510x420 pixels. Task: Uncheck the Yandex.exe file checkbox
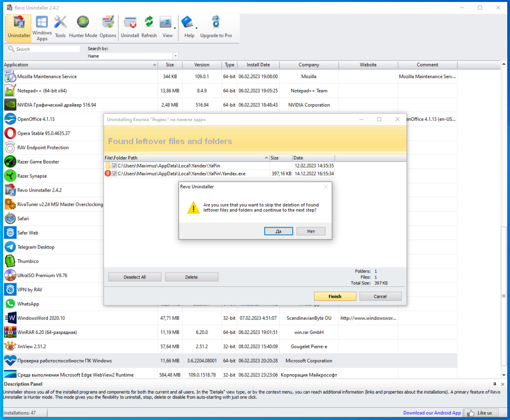114,174
